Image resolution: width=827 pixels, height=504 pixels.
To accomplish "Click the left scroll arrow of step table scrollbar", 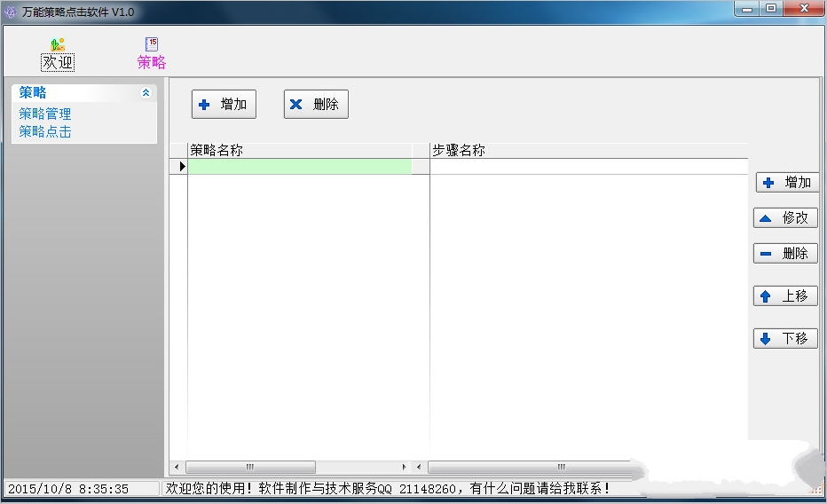I will point(419,467).
